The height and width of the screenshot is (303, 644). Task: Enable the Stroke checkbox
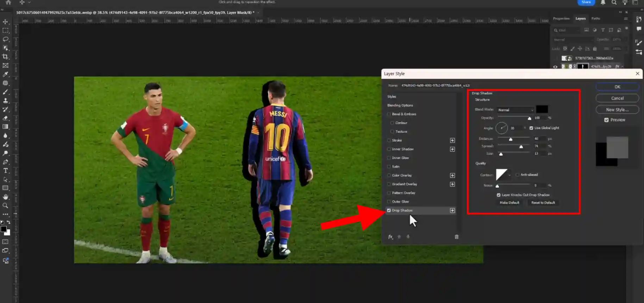[389, 140]
